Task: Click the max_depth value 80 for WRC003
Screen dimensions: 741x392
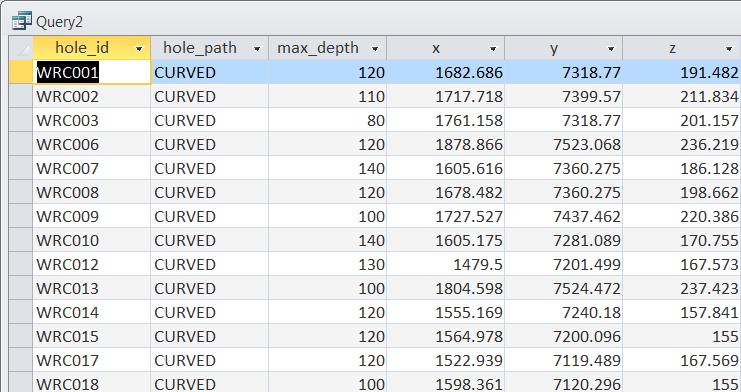Action: point(327,121)
